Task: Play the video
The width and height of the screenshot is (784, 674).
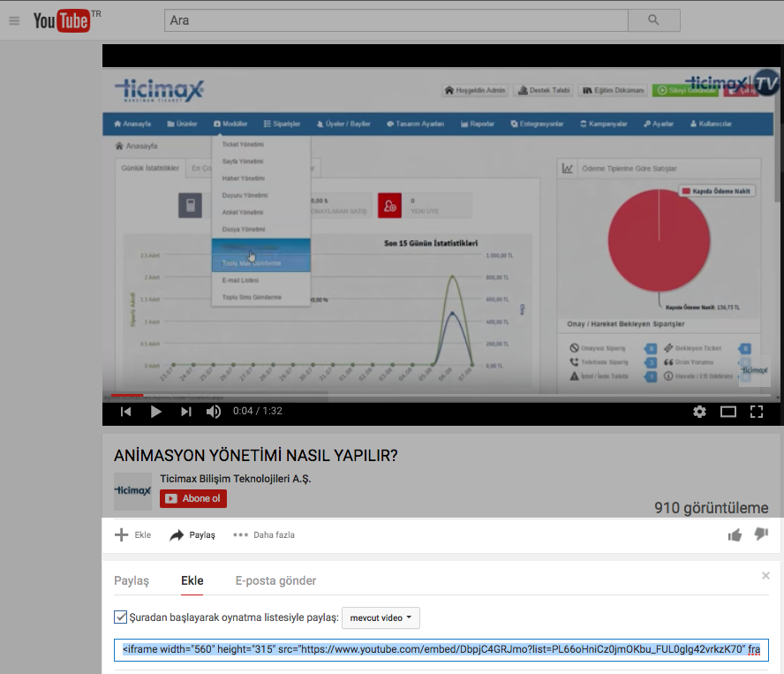Action: 156,412
